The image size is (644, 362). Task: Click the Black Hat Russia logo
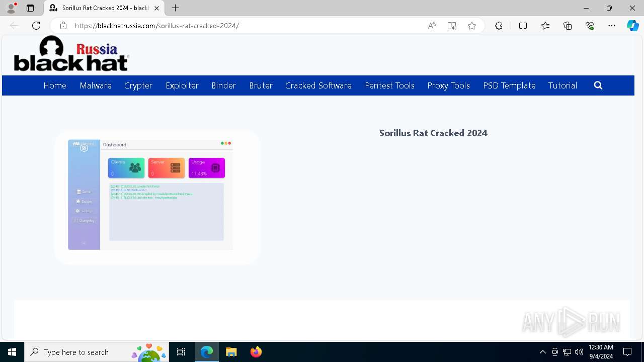(x=71, y=54)
